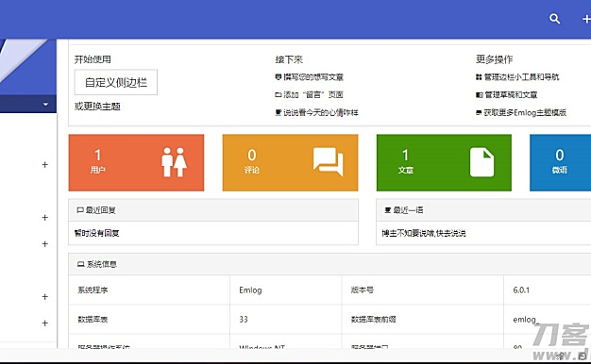Click the document icon on 文章 tile
The height and width of the screenshot is (364, 591).
tap(481, 162)
